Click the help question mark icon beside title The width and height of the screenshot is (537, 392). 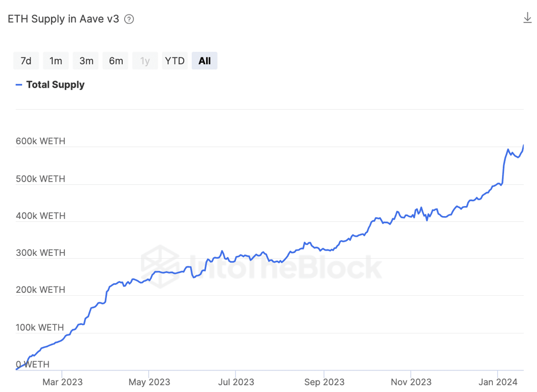coord(129,19)
